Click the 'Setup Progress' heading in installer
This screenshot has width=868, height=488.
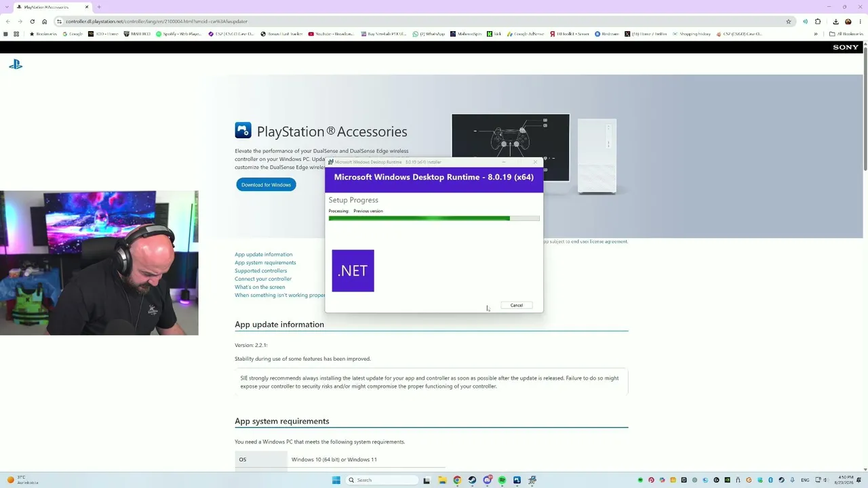pyautogui.click(x=353, y=200)
